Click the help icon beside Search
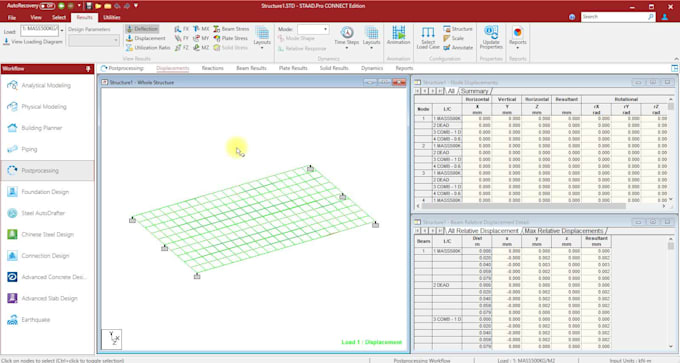680x363 pixels. tap(572, 17)
